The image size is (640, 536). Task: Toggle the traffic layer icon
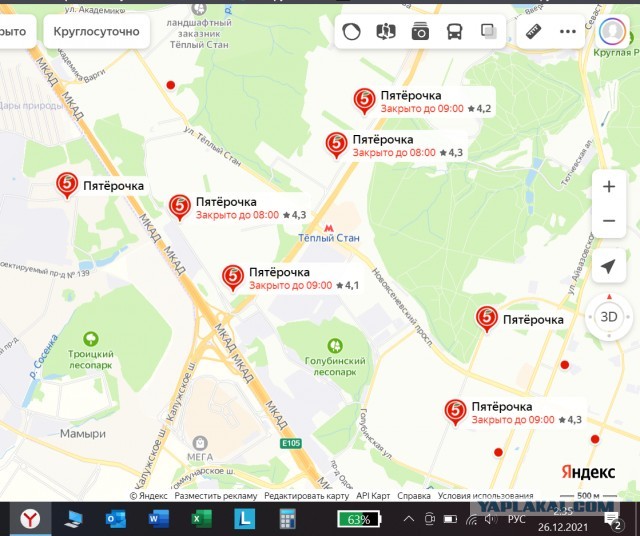tap(351, 31)
